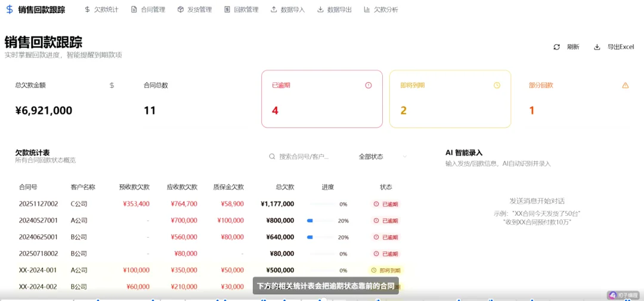Viewport: 644px width, 301px height.
Task: Click the warning triangle in 部分回款 card
Action: tap(626, 85)
